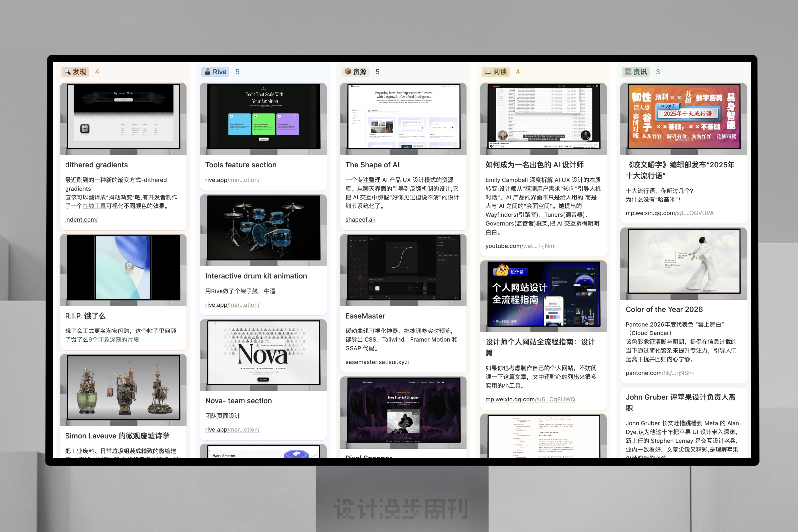Click the 9个印象深刻的片段 inline link
The image size is (798, 532).
114,339
